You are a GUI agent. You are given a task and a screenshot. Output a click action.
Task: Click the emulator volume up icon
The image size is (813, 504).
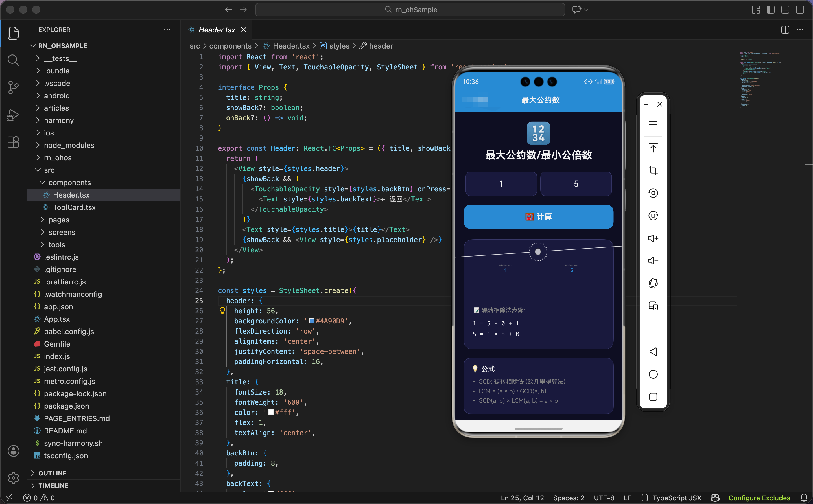tap(653, 238)
